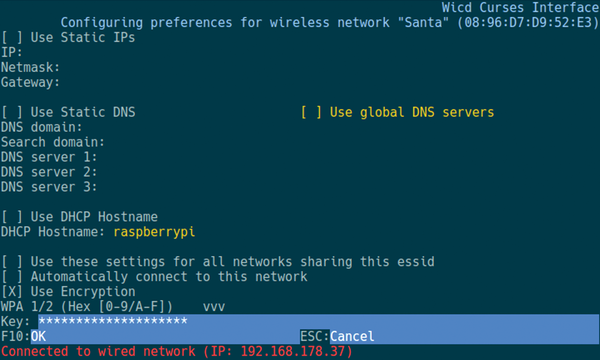
Task: Click the DNS domain field
Action: 341,127
